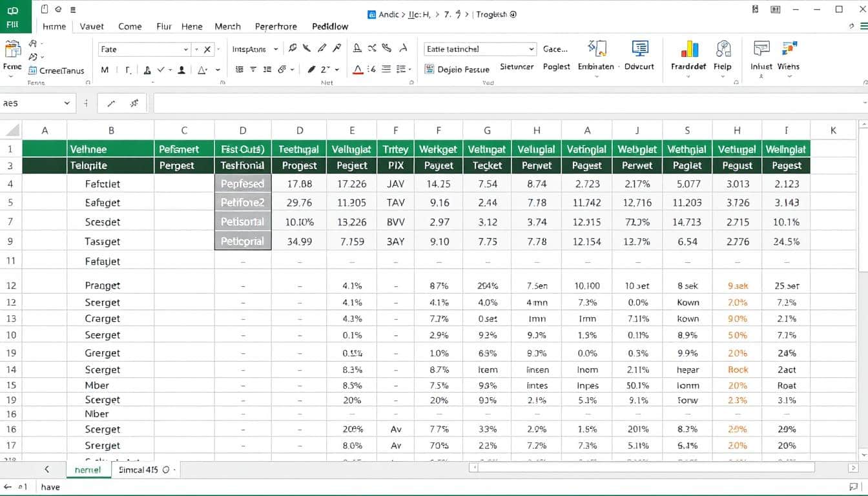Click the Help person icon
This screenshot has height=496, width=868.
(724, 50)
